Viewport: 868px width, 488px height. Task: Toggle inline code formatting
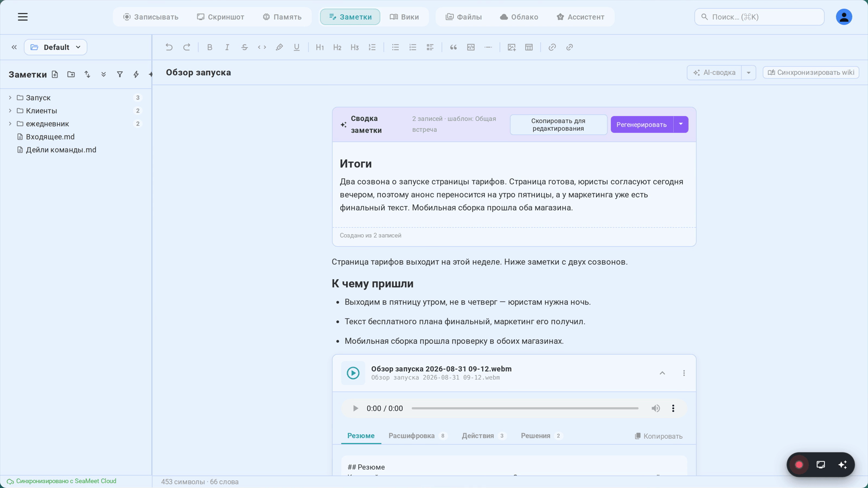coord(262,47)
